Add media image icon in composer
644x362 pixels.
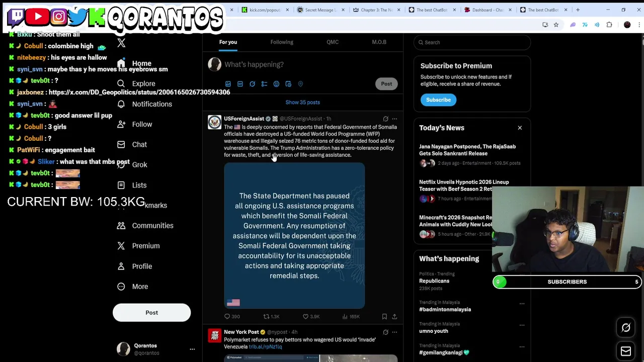(x=228, y=84)
